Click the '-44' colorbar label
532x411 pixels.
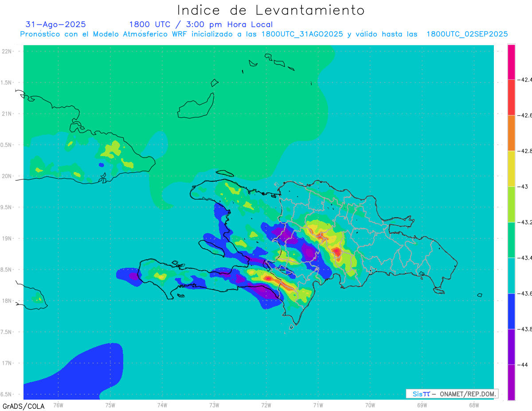click(523, 364)
